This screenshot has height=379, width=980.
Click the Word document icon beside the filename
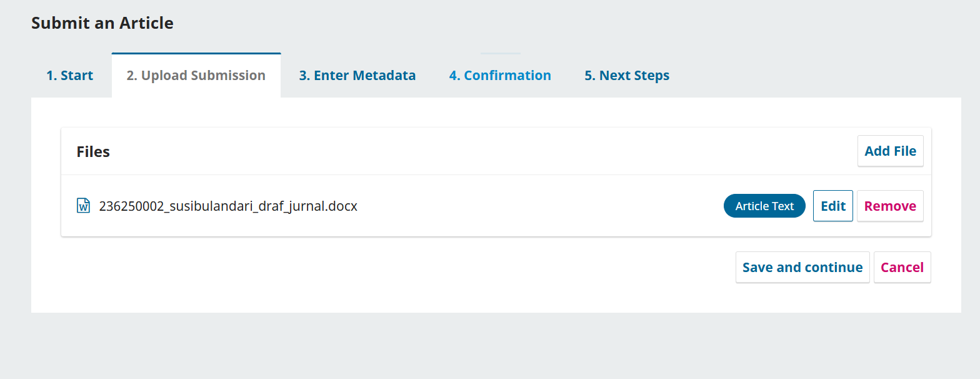[83, 206]
